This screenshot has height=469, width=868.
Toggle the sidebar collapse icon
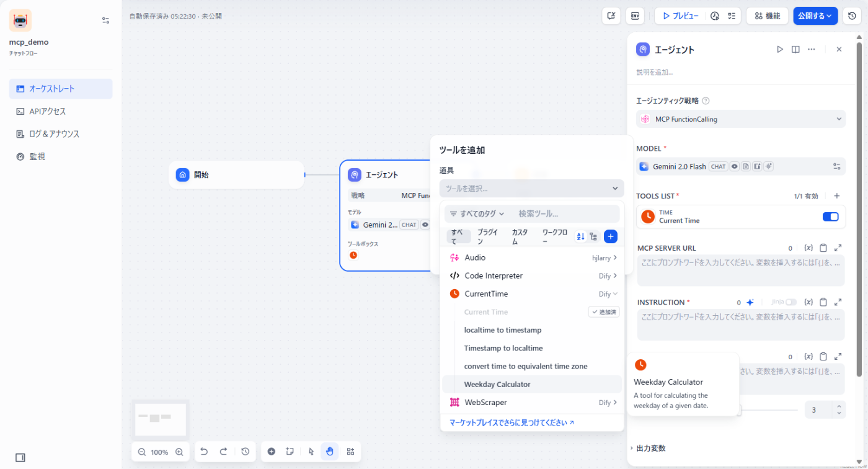coord(20,458)
